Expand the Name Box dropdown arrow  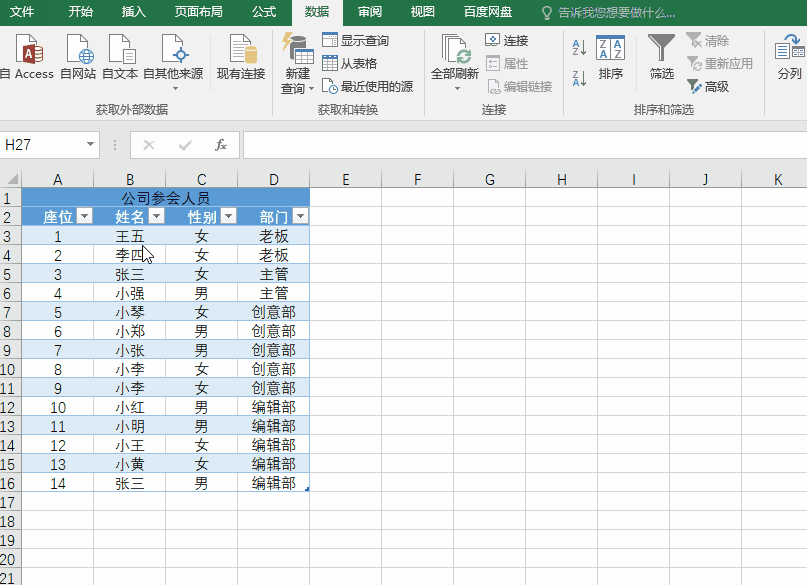click(x=91, y=145)
